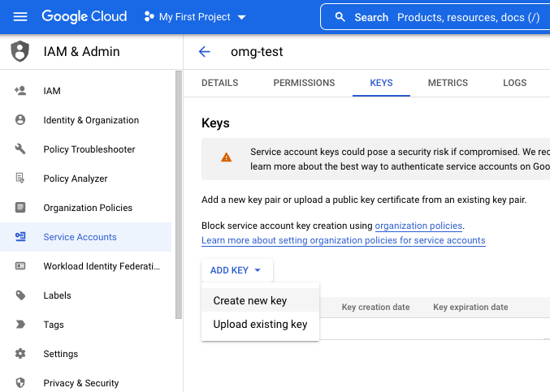Click Key expiration date column header

pyautogui.click(x=470, y=307)
